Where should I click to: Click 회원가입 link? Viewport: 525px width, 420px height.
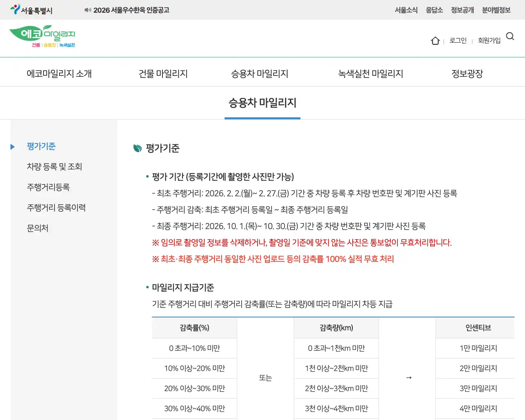point(489,40)
